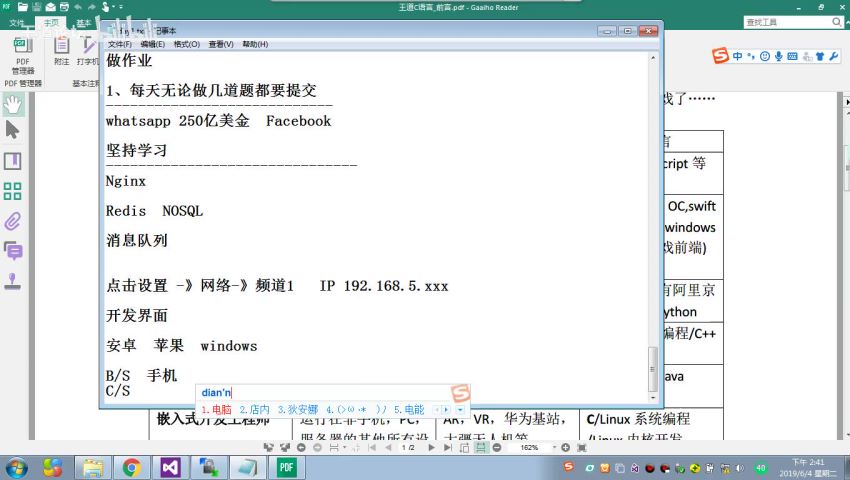
Task: Click the 打字机 typewriter tool
Action: click(x=87, y=52)
